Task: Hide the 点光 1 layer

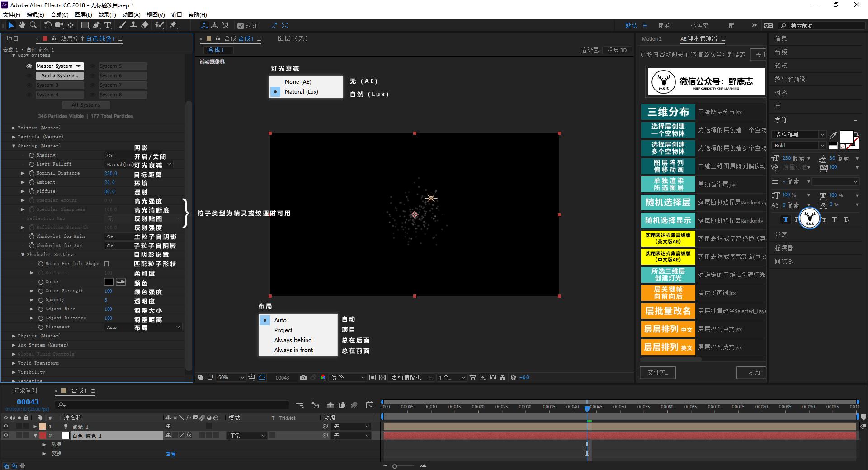Action: coord(6,427)
